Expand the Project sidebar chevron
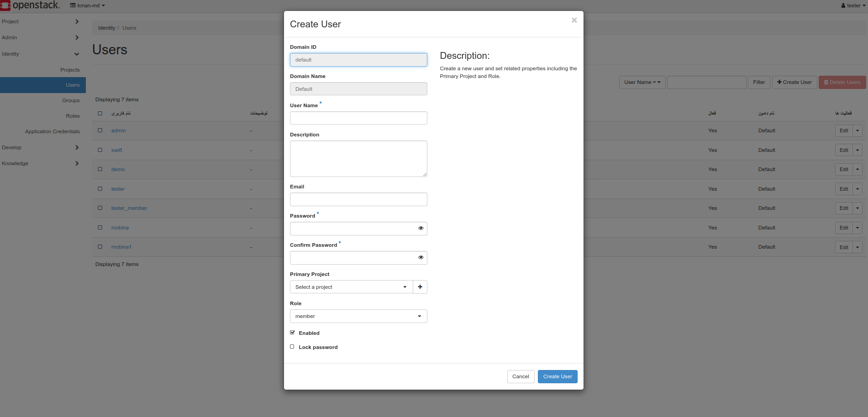The width and height of the screenshot is (868, 417). click(x=77, y=21)
